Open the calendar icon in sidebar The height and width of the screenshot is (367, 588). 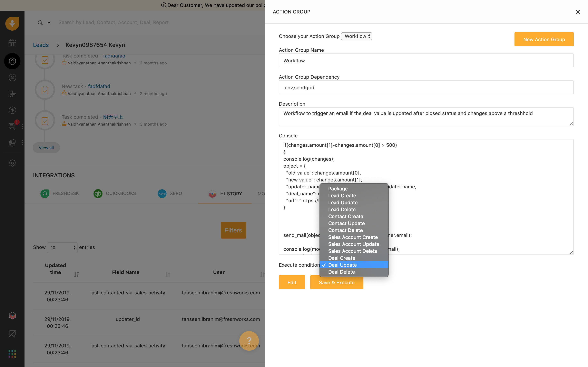12,43
